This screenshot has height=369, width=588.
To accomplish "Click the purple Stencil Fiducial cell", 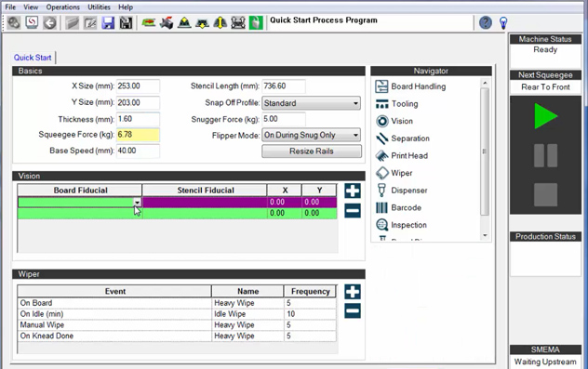I will (205, 203).
